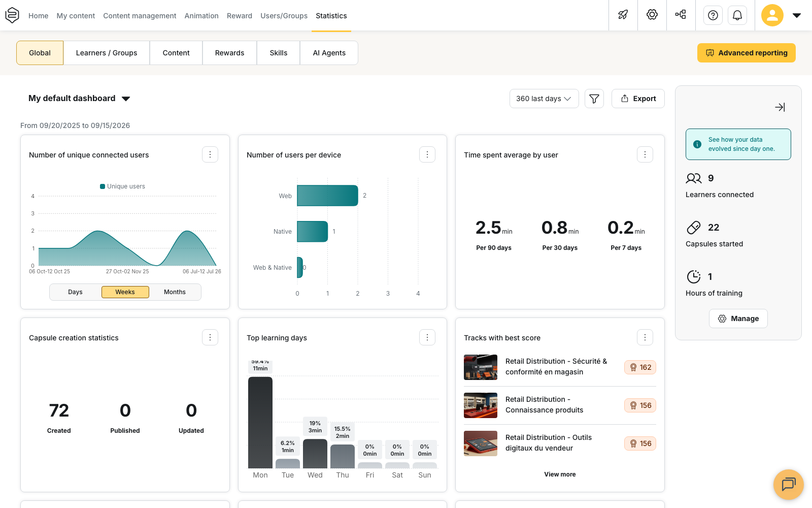
Task: Open options menu for Top learning days
Action: [427, 337]
